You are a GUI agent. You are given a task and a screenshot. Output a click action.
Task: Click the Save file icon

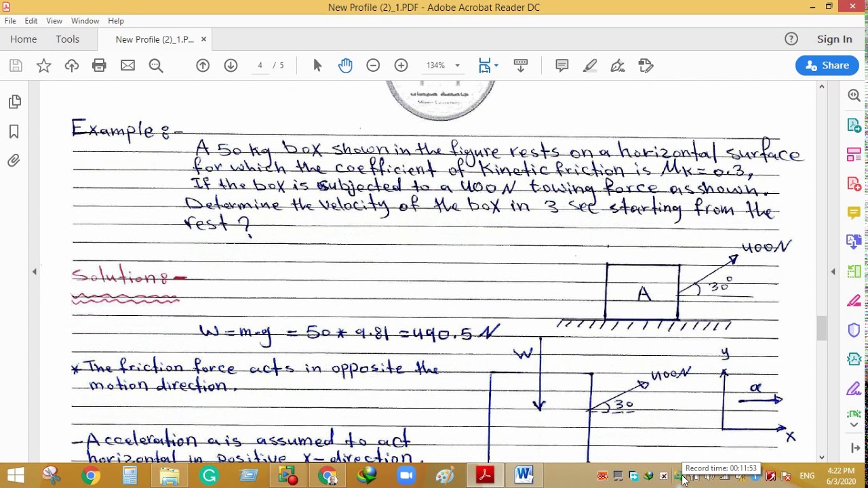pos(16,66)
